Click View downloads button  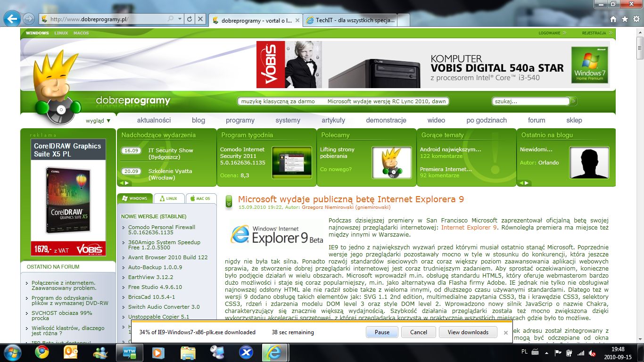(468, 332)
